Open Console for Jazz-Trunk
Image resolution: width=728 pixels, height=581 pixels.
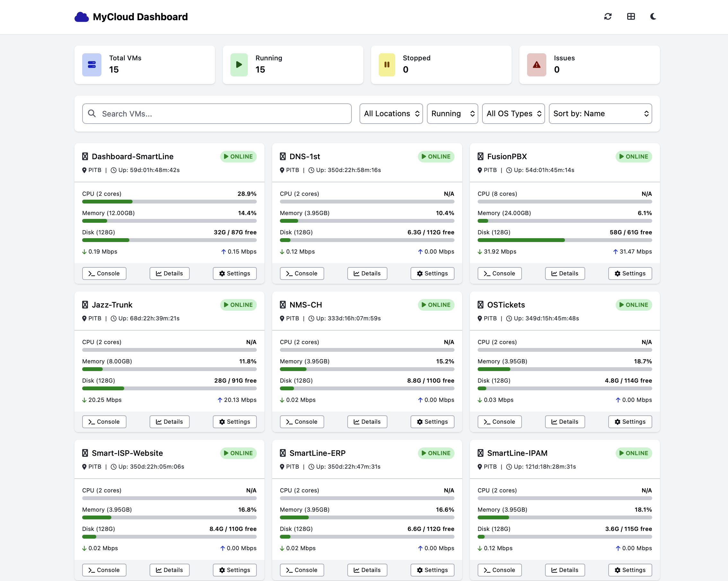(104, 421)
